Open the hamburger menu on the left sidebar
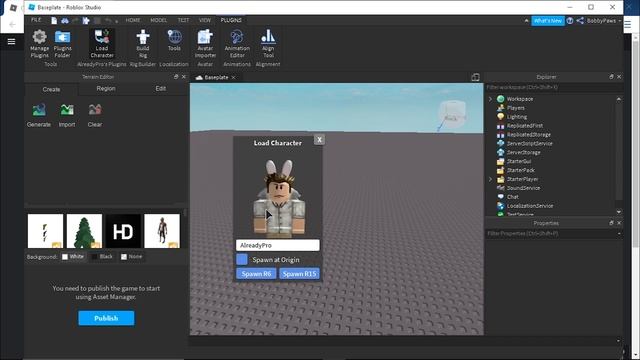This screenshot has width=640, height=360. pyautogui.click(x=11, y=42)
